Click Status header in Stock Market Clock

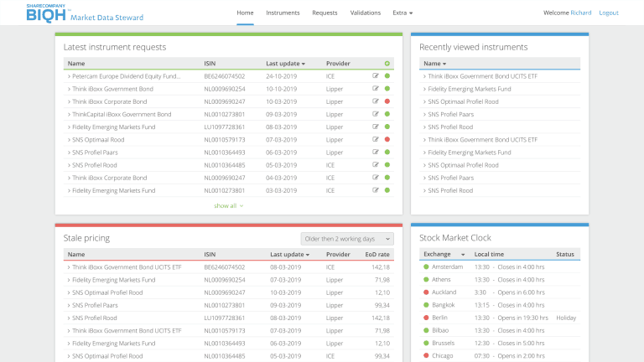pos(565,255)
